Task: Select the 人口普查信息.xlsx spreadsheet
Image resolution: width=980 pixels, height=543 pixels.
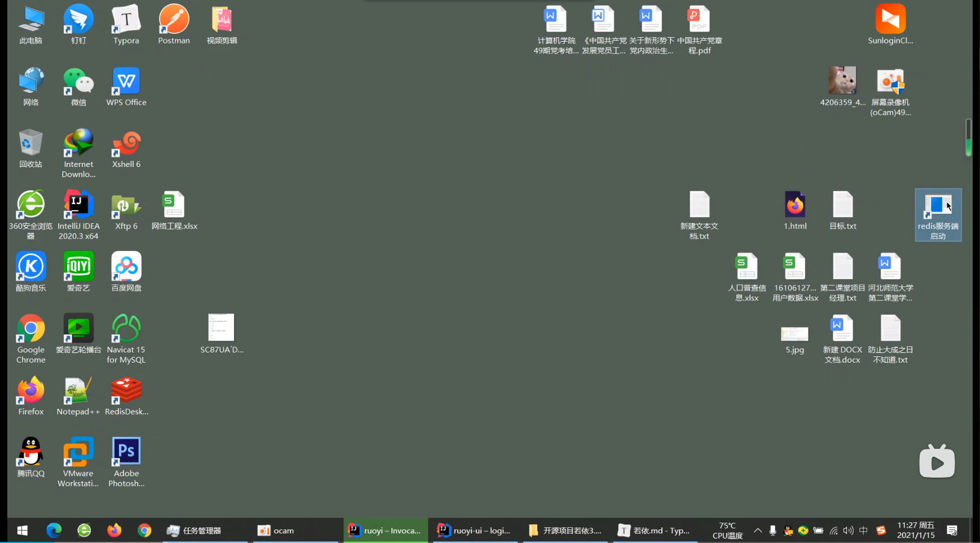Action: coord(747,277)
